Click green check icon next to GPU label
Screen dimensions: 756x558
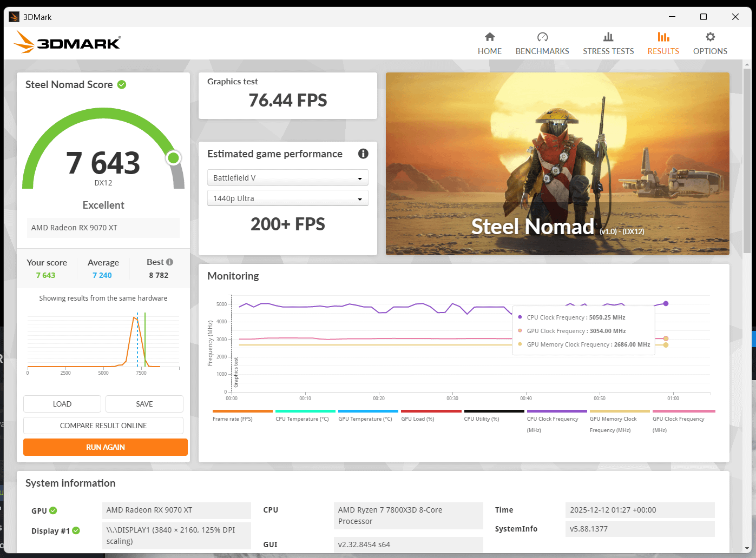(x=53, y=510)
